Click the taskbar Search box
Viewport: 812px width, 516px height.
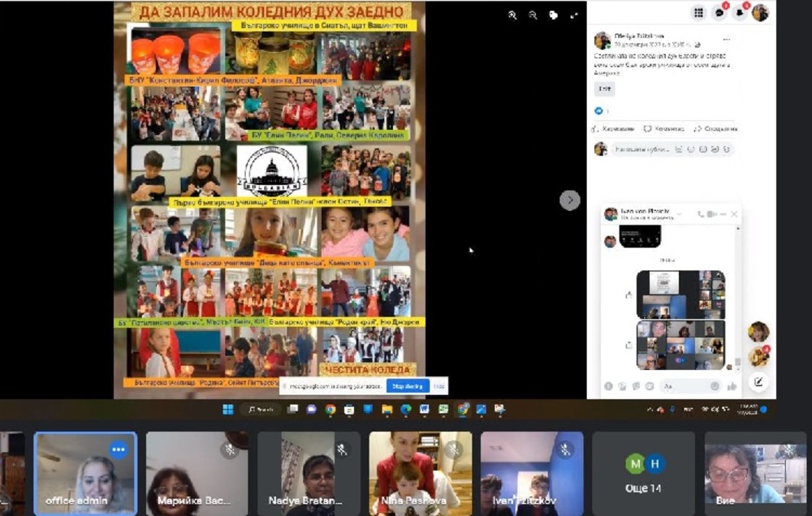pyautogui.click(x=261, y=410)
